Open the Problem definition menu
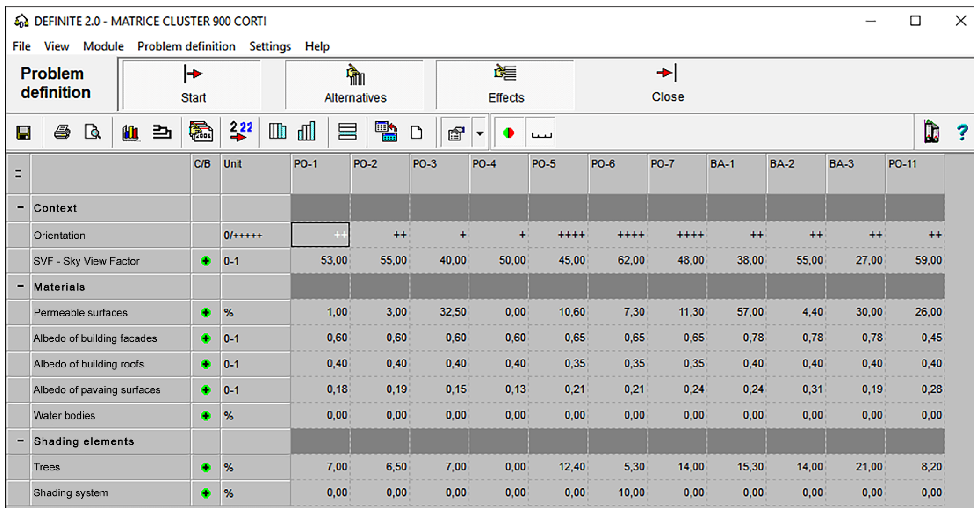 [186, 46]
